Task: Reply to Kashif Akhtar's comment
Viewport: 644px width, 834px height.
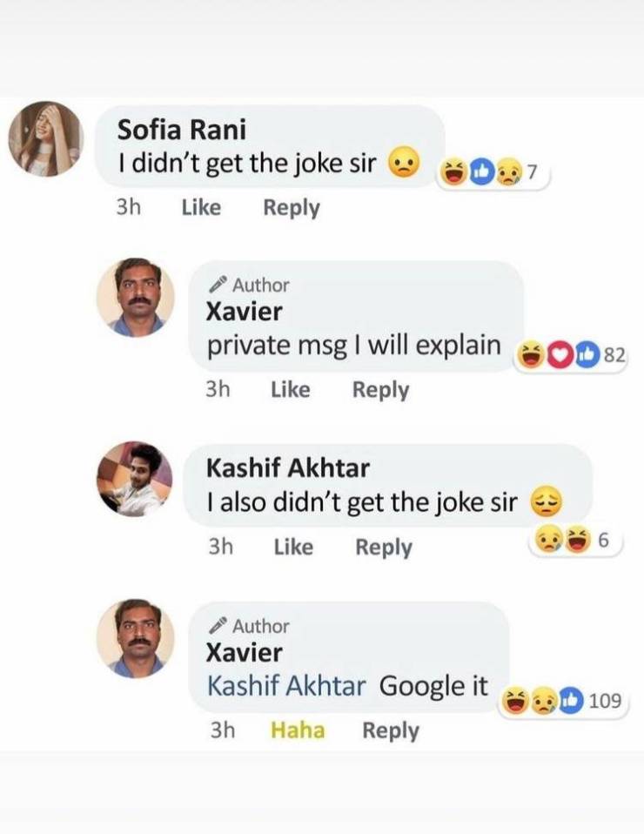Action: [x=384, y=548]
